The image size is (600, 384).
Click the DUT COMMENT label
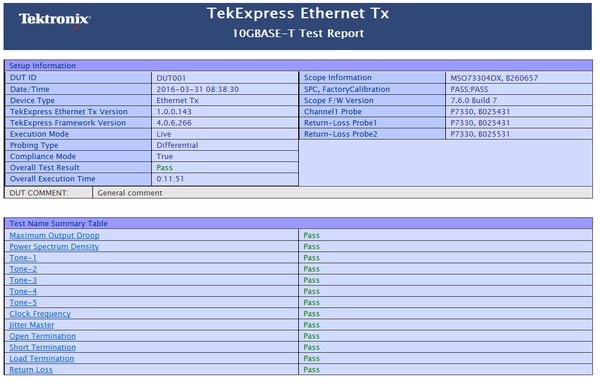point(39,193)
